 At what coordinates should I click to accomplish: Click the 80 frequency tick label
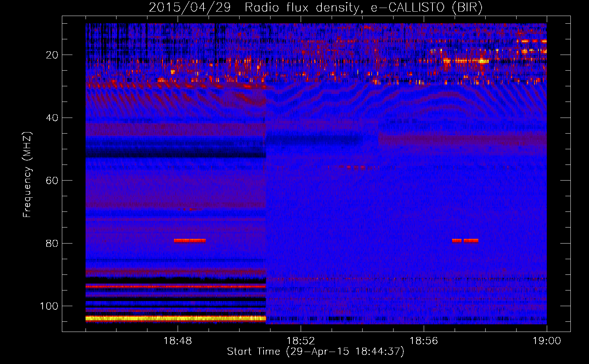point(52,244)
